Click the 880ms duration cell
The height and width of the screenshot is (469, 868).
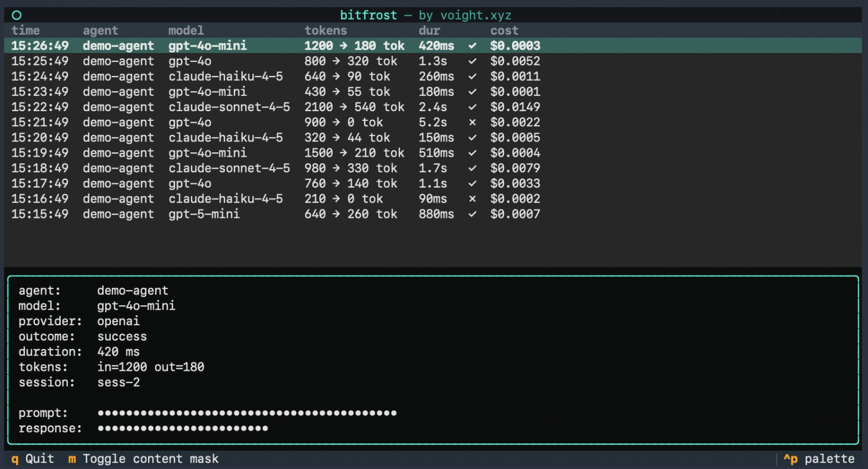click(436, 214)
